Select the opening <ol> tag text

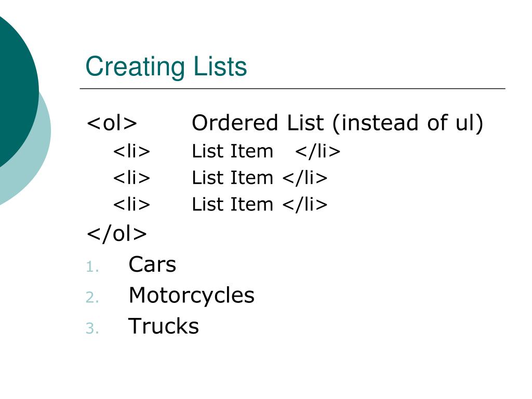pyautogui.click(x=112, y=124)
